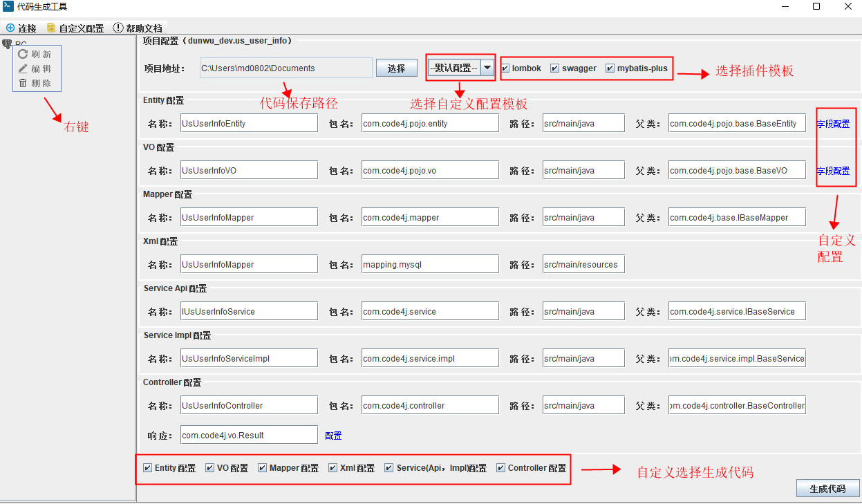The width and height of the screenshot is (862, 504).
Task: Choose 刷新 from the context menu
Action: click(x=37, y=54)
